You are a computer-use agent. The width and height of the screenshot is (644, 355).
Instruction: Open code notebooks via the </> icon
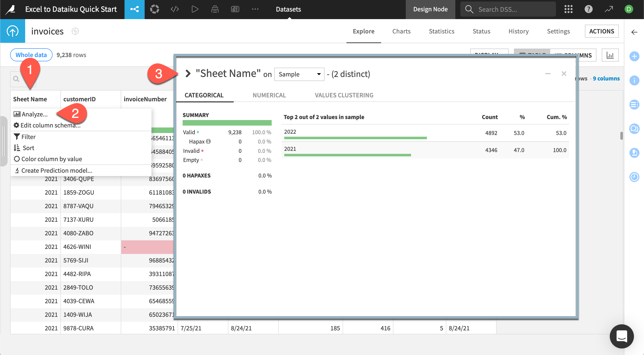(x=175, y=9)
